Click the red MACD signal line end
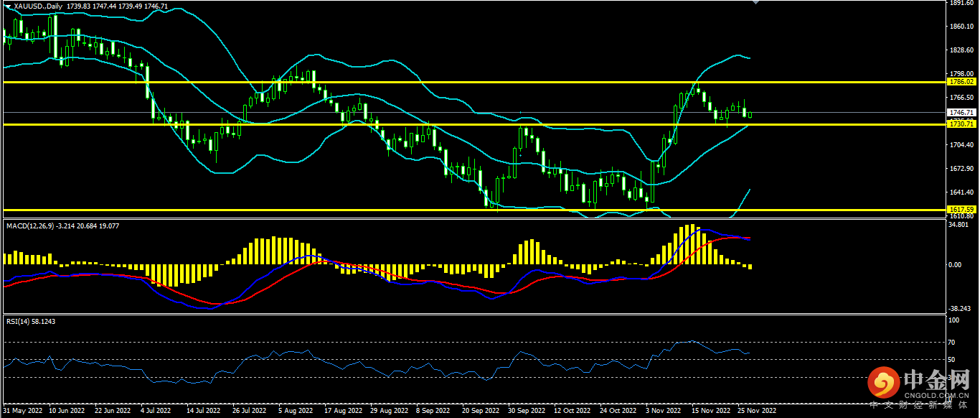980x418 pixels. click(750, 238)
